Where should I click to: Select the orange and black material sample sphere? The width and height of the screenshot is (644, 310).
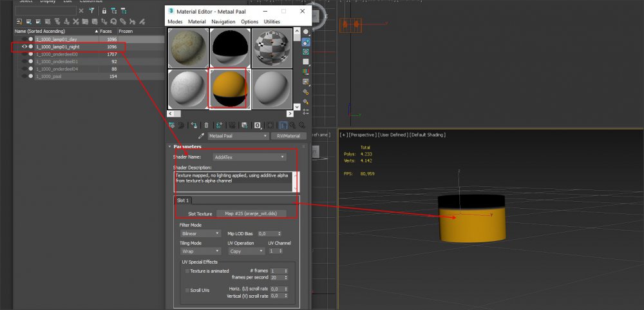[229, 88]
